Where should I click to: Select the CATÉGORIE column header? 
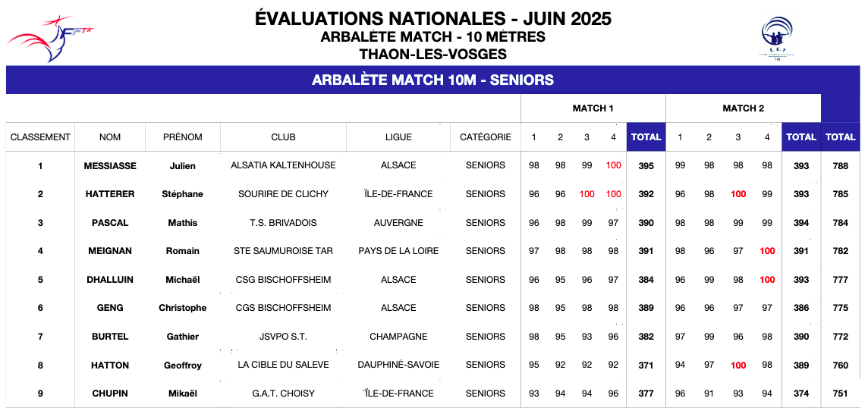(x=486, y=136)
